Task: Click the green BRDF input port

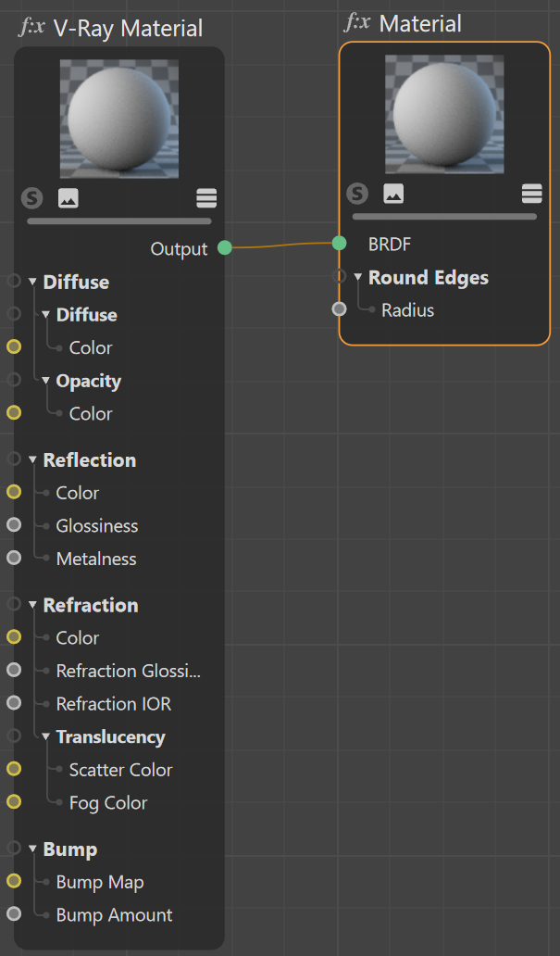Action: 340,244
